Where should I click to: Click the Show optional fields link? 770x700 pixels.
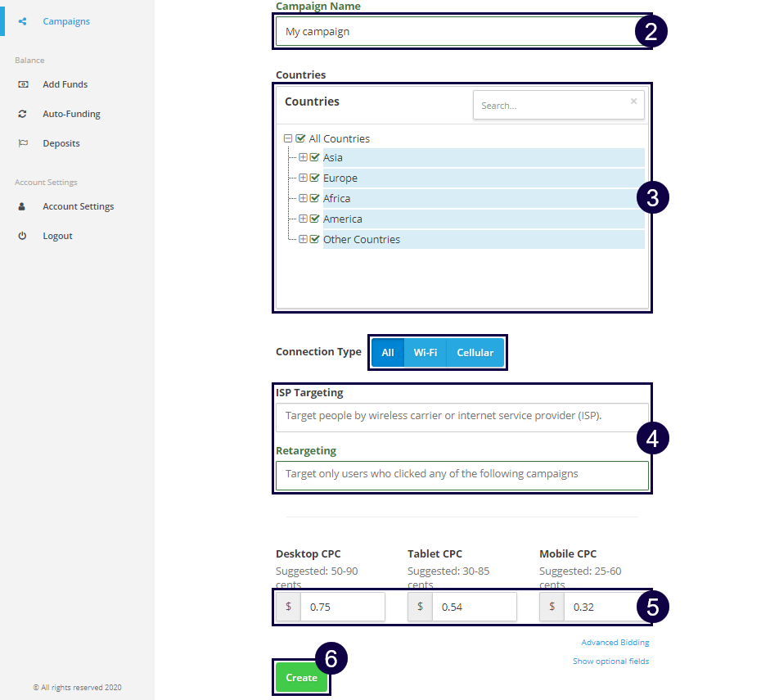pyautogui.click(x=610, y=662)
